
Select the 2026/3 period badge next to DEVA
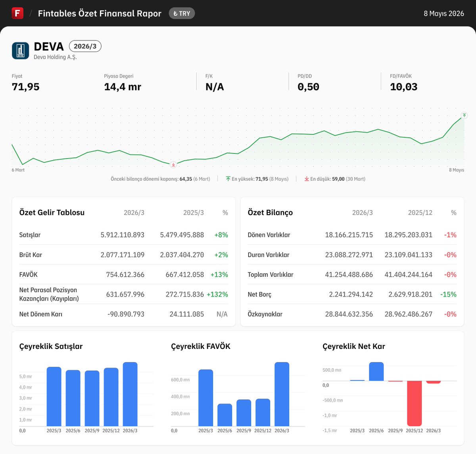click(85, 46)
